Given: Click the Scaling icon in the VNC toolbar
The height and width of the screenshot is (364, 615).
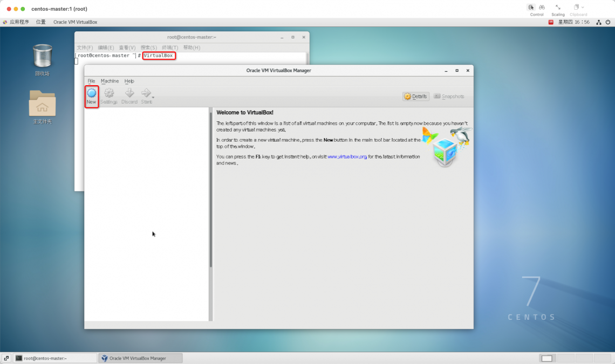Looking at the screenshot, I should 558,8.
